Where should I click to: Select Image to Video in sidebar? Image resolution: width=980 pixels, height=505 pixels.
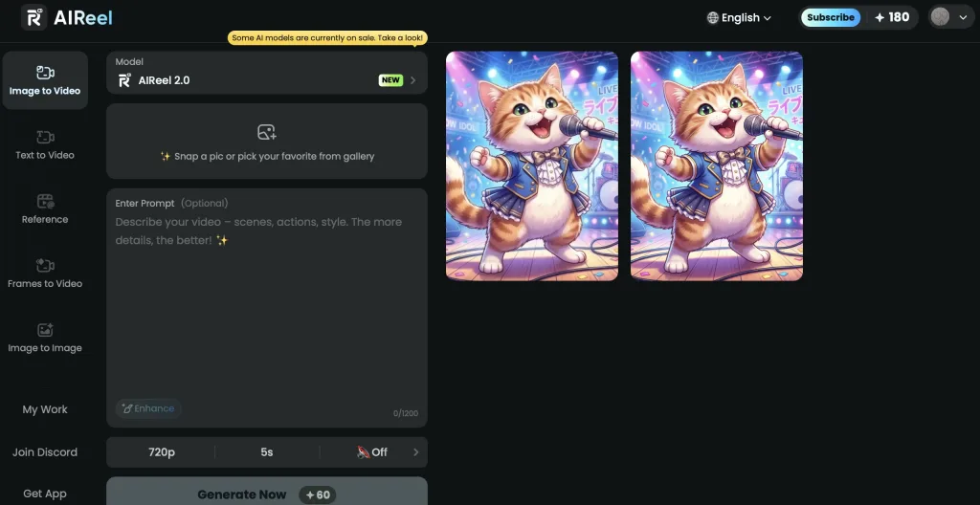click(45, 80)
